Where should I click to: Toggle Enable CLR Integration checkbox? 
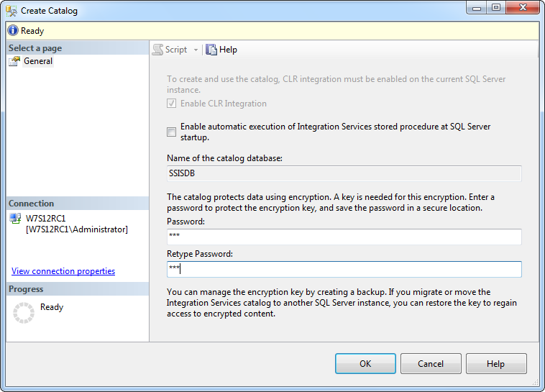pos(171,104)
